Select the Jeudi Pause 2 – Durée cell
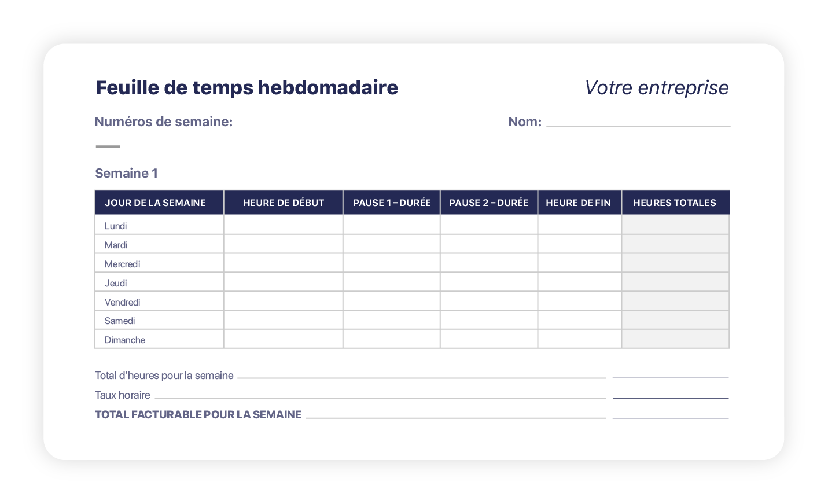This screenshot has height=504, width=828. (488, 282)
